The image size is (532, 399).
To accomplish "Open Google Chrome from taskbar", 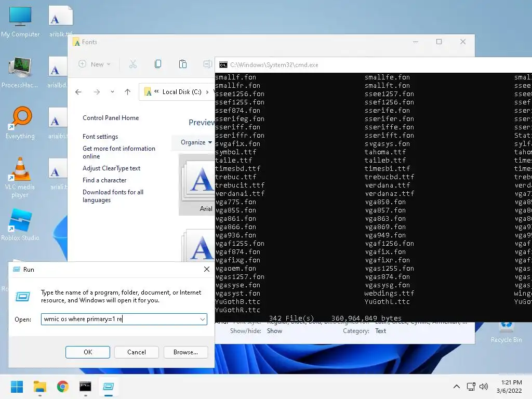I will 63,387.
